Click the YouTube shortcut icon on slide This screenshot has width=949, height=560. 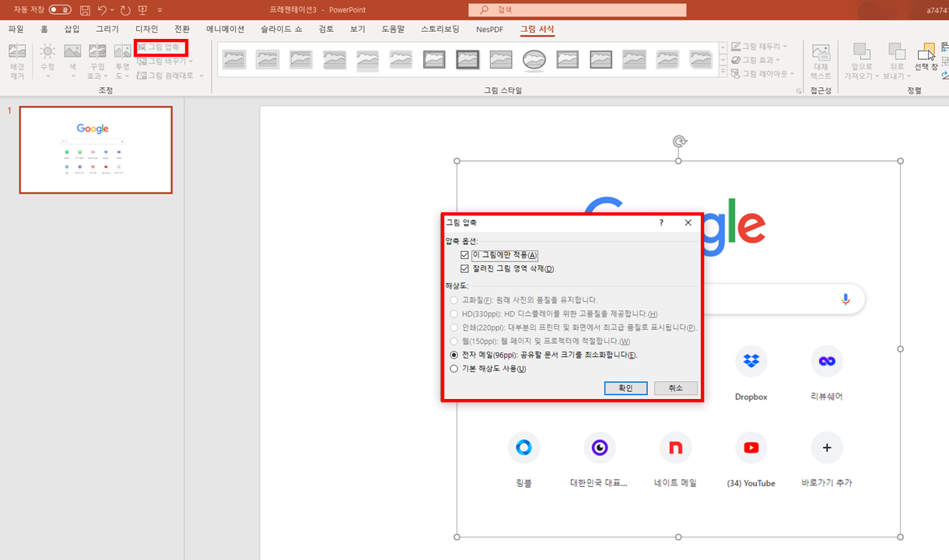[751, 447]
